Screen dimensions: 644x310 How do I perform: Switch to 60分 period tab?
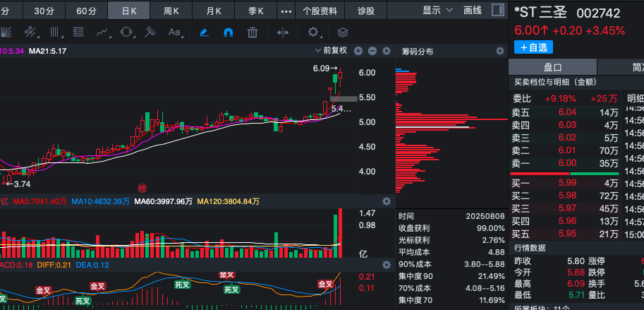pos(86,11)
